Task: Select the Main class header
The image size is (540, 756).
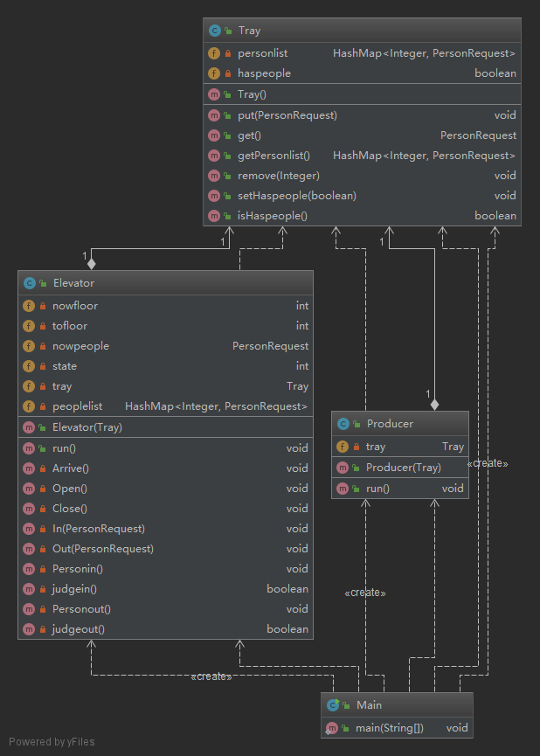Action: click(x=397, y=705)
